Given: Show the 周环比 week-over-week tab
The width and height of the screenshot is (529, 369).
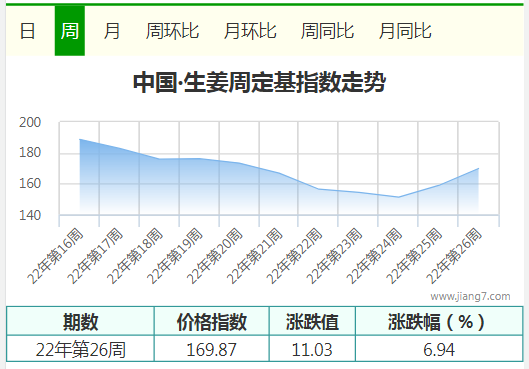Looking at the screenshot, I should [x=172, y=31].
